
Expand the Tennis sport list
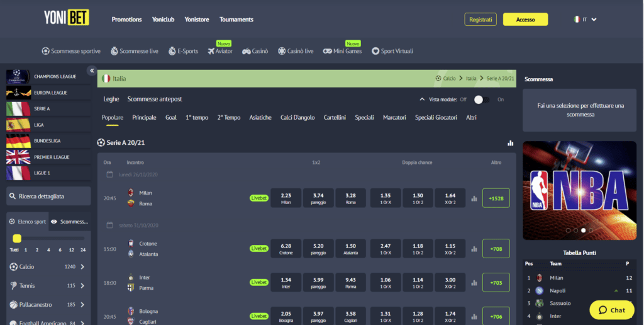click(x=82, y=285)
